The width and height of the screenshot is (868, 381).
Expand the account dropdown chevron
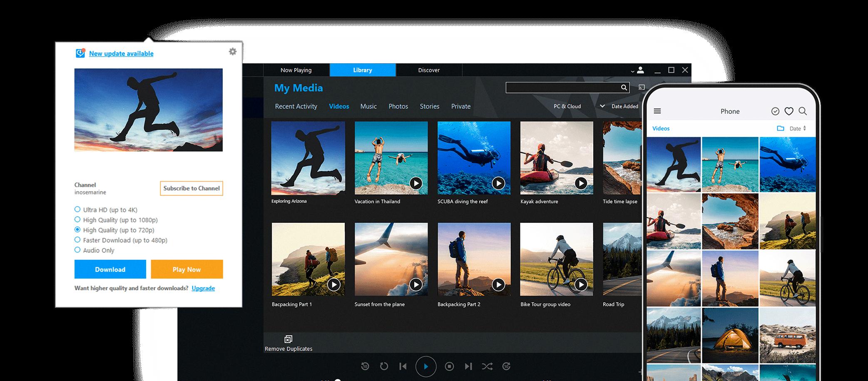(x=632, y=71)
